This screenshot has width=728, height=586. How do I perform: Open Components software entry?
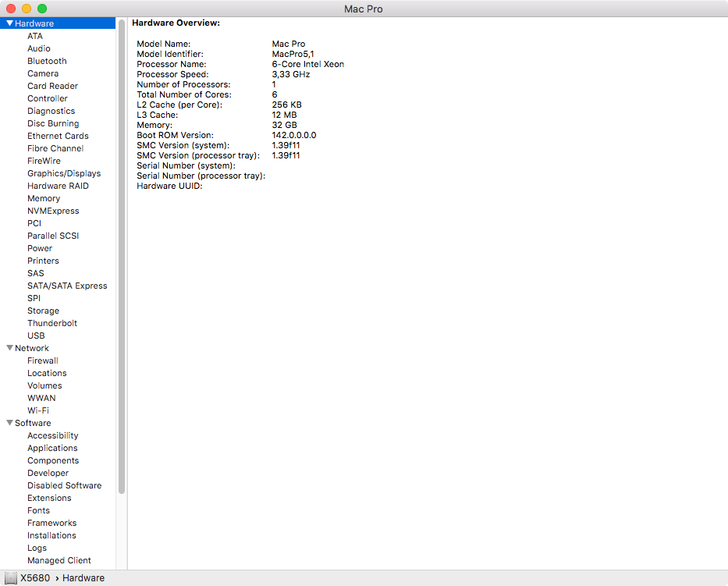pyautogui.click(x=53, y=461)
